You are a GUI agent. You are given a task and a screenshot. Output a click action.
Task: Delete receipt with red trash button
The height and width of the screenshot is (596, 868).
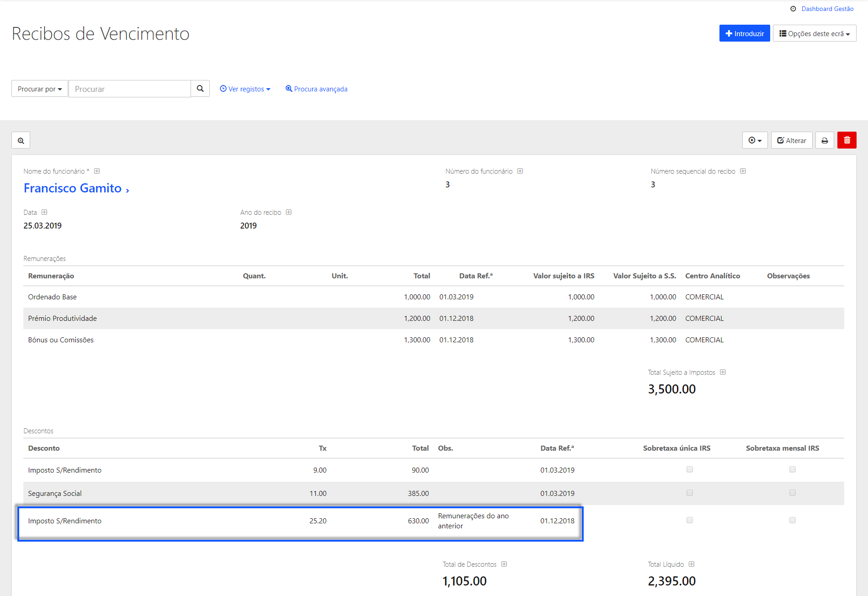847,140
